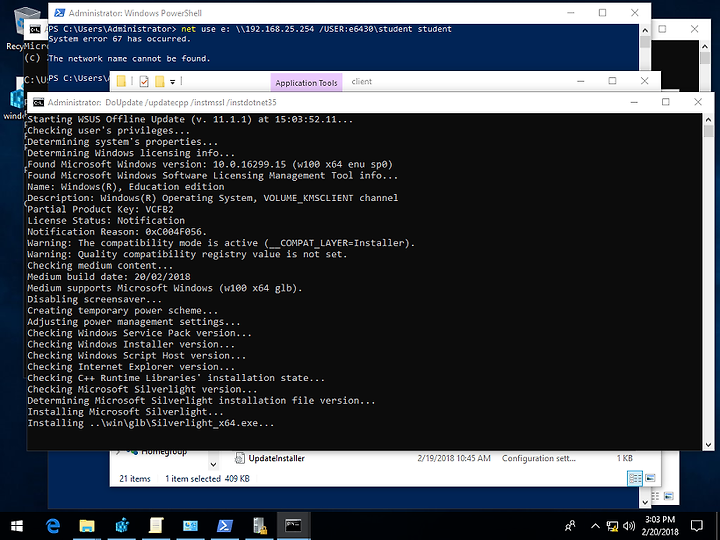Click the Explorer folder icon in title bar
720x540 pixels.
pyautogui.click(x=121, y=81)
